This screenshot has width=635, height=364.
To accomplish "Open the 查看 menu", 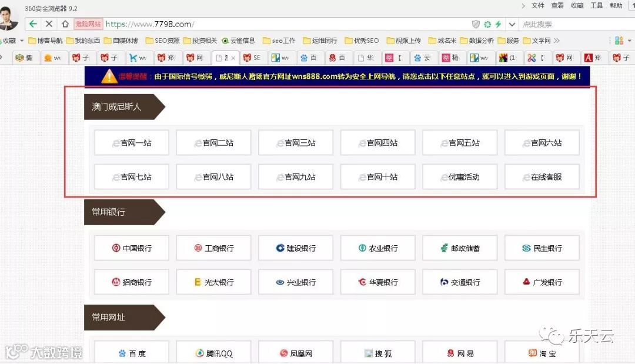I will tap(557, 5).
